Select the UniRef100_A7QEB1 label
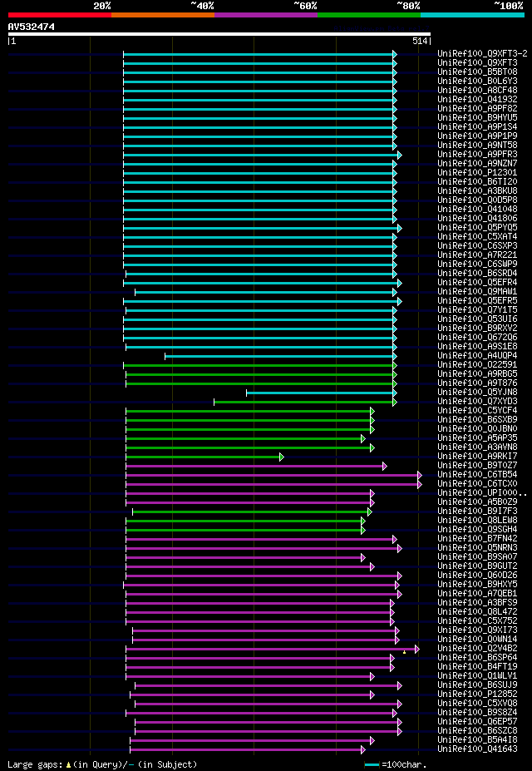Image resolution: width=532 pixels, height=771 pixels. [x=477, y=595]
